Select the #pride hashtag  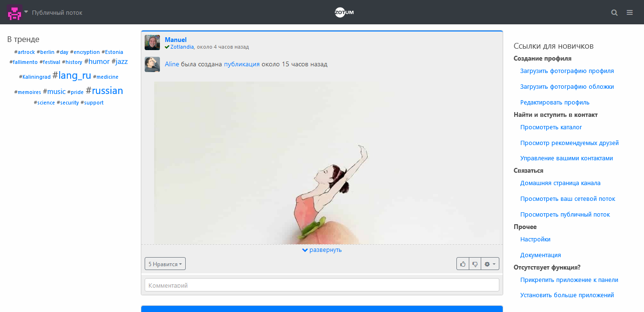75,92
